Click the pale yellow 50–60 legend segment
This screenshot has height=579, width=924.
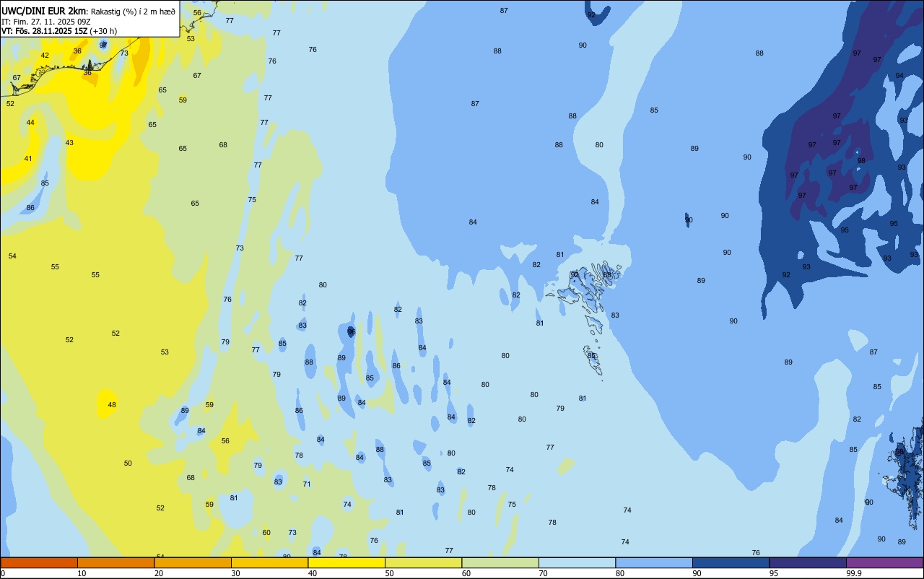coord(423,562)
